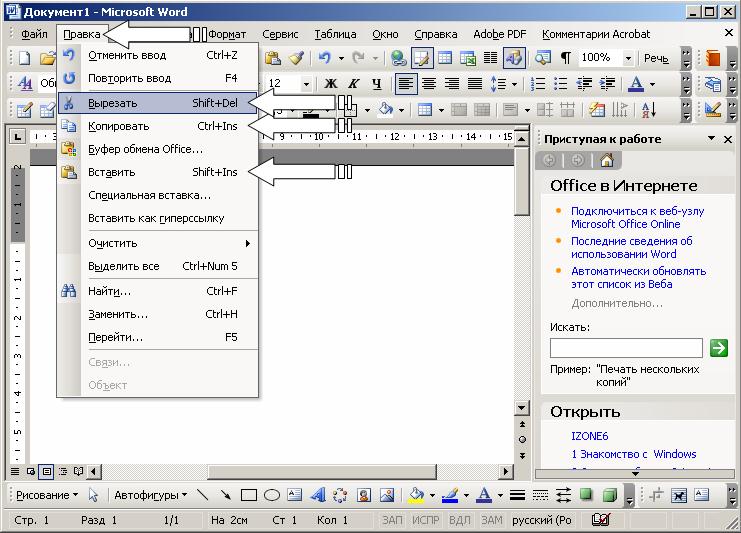Click the Undo arrow in toolbar
The image size is (741, 533).
[x=324, y=58]
